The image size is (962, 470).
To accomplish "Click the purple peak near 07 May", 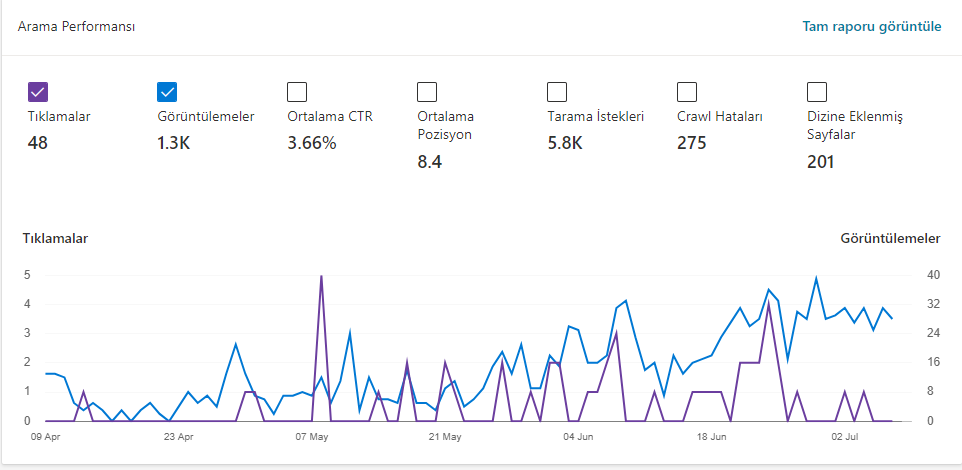I will click(x=321, y=277).
